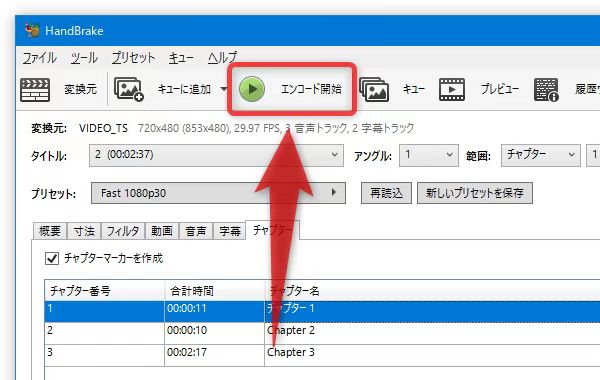Click the 合計時間 column header
The width and height of the screenshot is (600, 380).
(x=215, y=291)
